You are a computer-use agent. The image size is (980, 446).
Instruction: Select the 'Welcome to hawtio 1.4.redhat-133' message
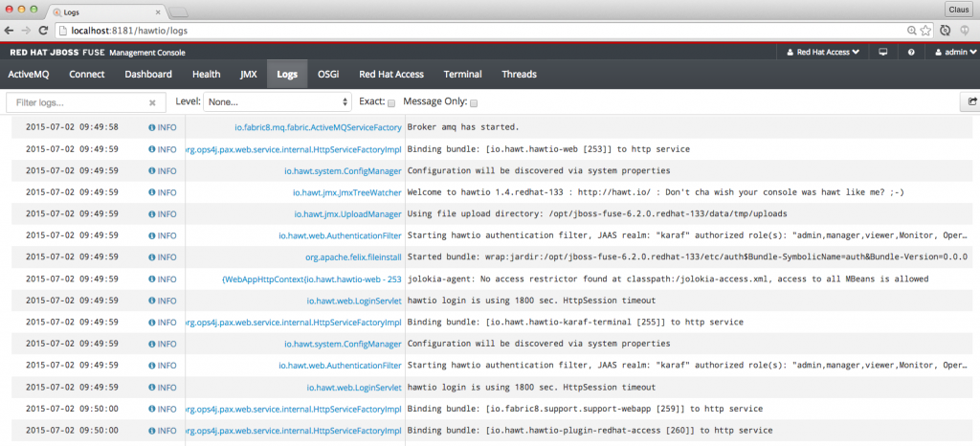pyautogui.click(x=656, y=192)
